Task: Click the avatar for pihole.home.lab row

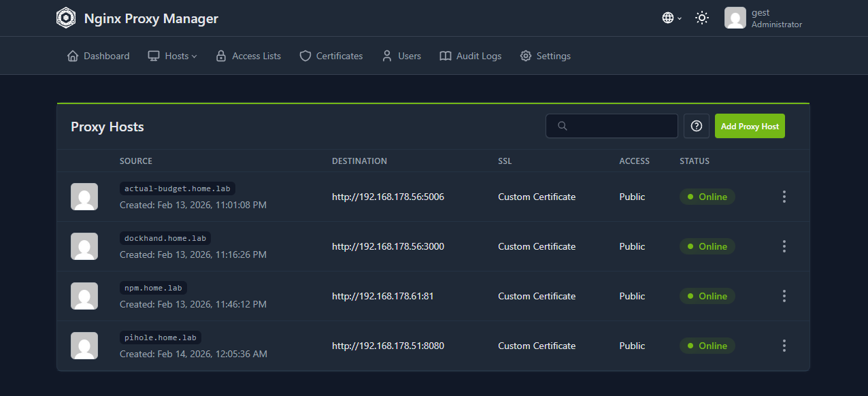Action: [x=84, y=346]
